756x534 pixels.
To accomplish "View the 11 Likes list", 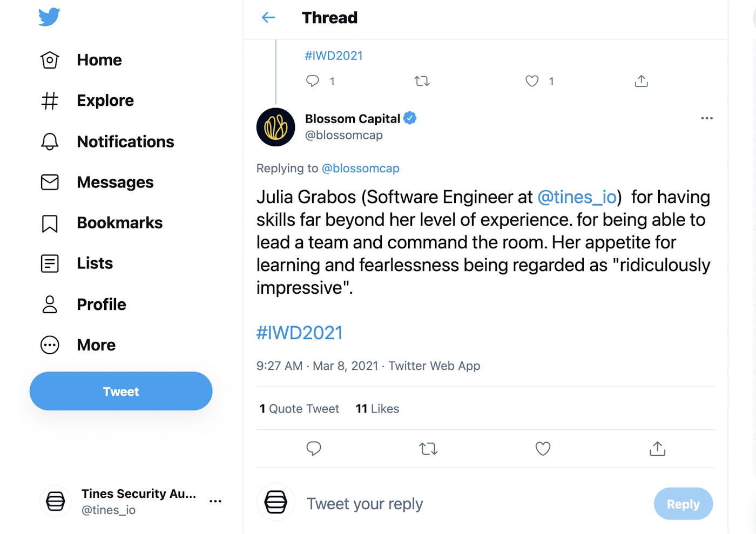I will coord(377,409).
